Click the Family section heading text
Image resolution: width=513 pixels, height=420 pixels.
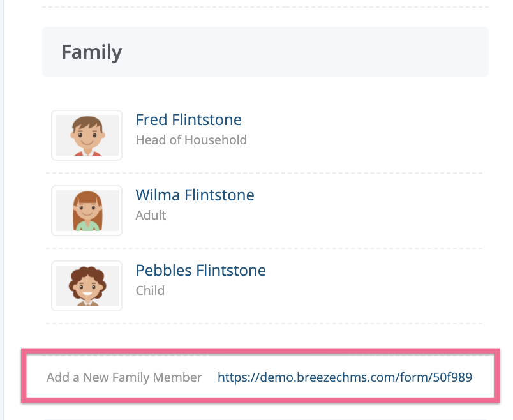92,52
